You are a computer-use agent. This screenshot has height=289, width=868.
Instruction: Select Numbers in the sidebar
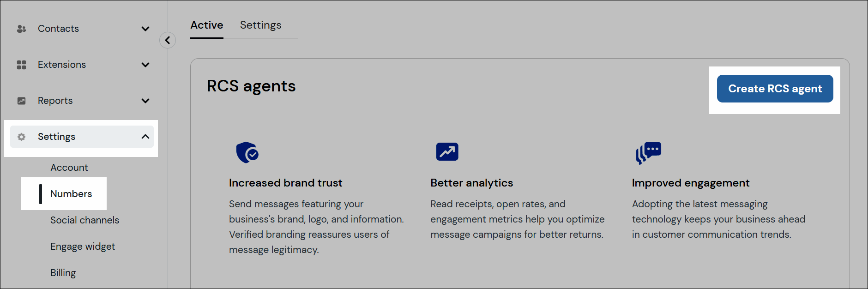tap(71, 194)
